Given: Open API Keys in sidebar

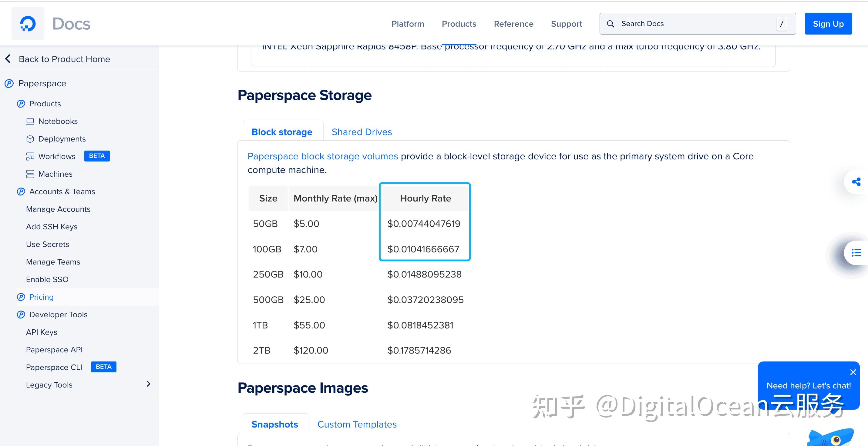Looking at the screenshot, I should click(x=42, y=332).
